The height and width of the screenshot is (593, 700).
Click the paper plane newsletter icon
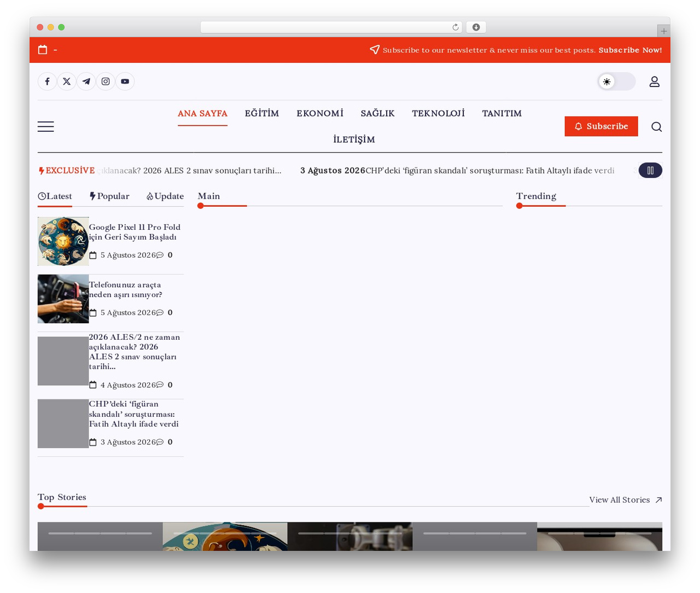pyautogui.click(x=375, y=50)
